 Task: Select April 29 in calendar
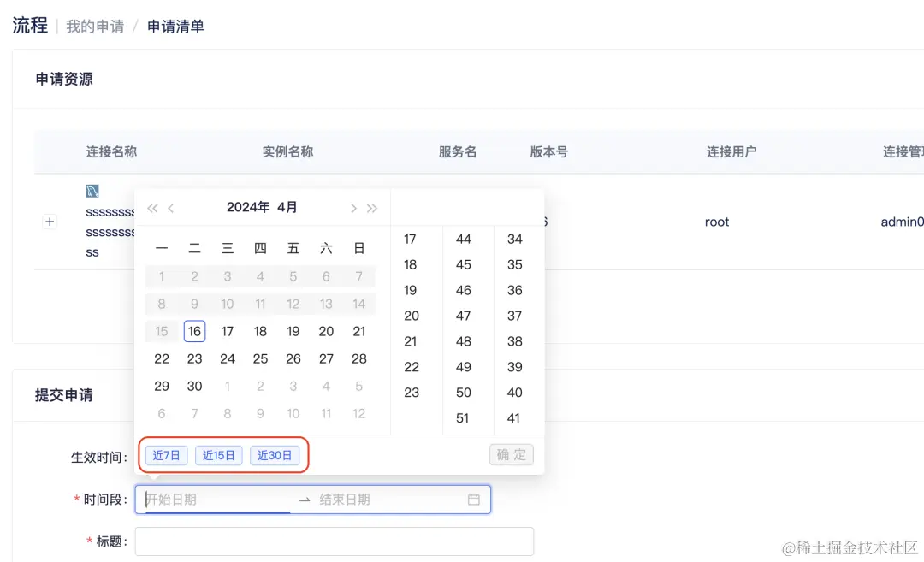tap(162, 386)
